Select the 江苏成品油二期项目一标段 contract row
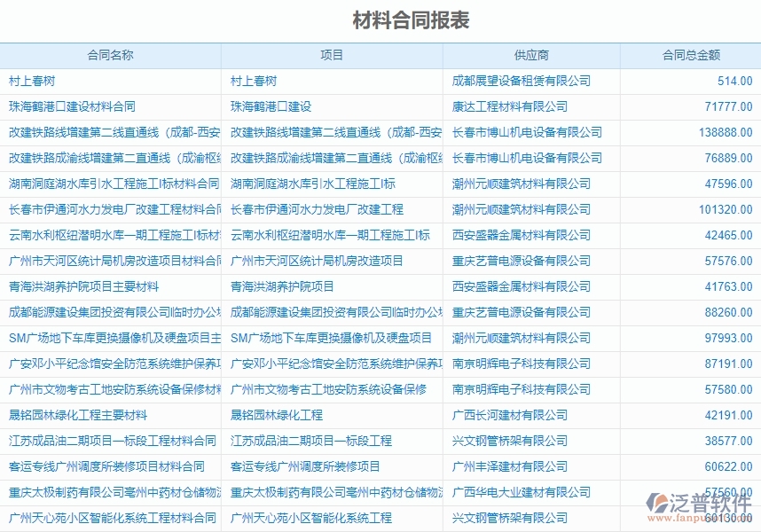761x532 pixels. (x=111, y=440)
